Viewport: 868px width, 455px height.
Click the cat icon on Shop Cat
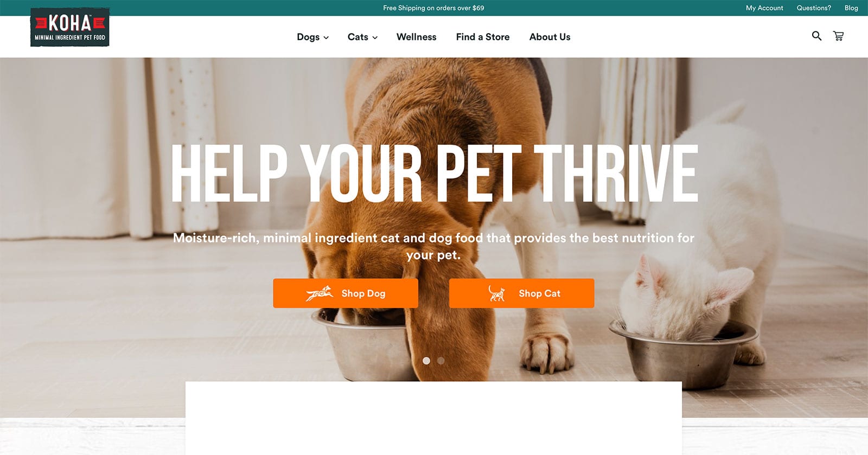[x=496, y=293]
